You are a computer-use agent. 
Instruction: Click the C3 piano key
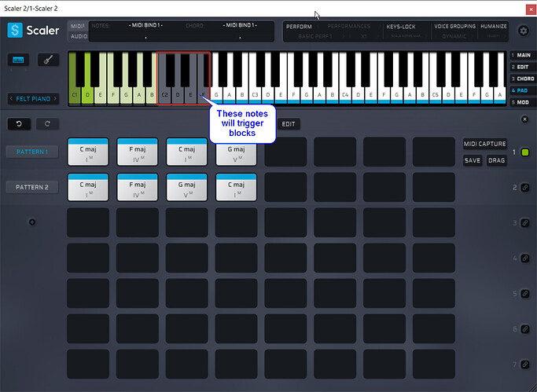[x=255, y=95]
